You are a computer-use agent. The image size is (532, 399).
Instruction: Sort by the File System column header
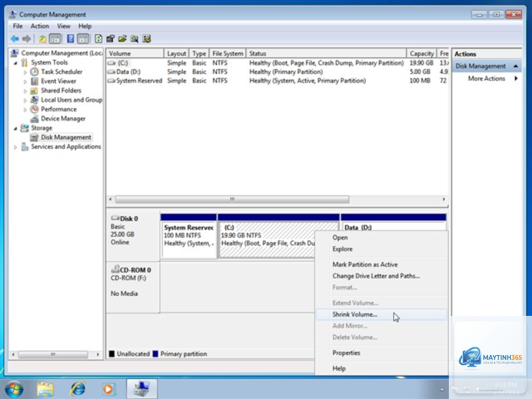click(x=227, y=54)
